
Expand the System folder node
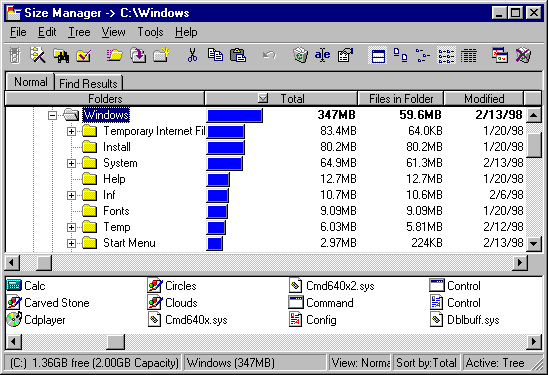click(x=71, y=163)
